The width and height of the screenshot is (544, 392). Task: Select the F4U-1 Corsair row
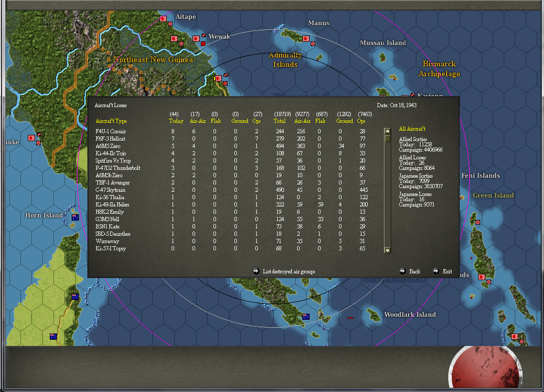click(x=231, y=131)
